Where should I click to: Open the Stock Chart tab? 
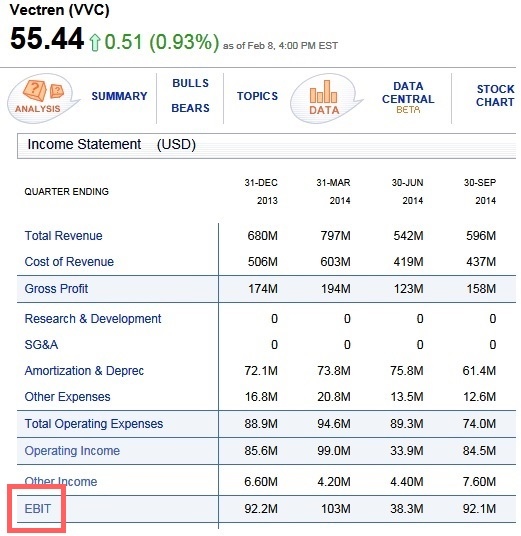(x=495, y=95)
